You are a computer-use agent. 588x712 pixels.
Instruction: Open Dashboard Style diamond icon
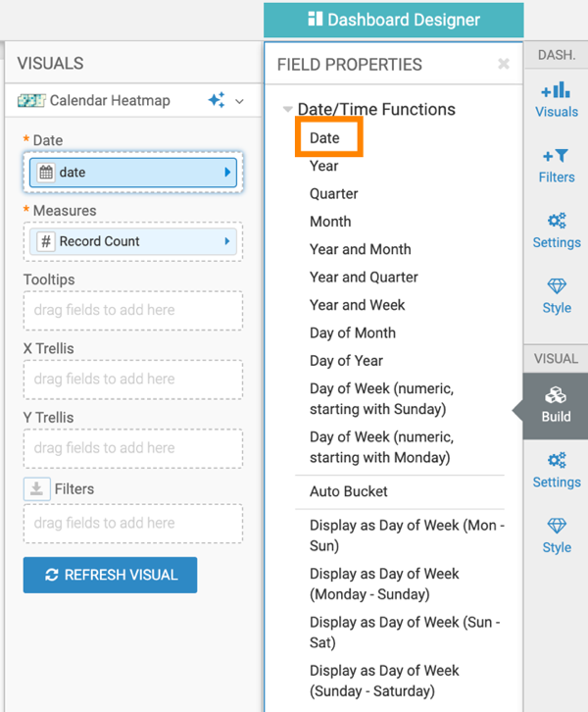[556, 286]
